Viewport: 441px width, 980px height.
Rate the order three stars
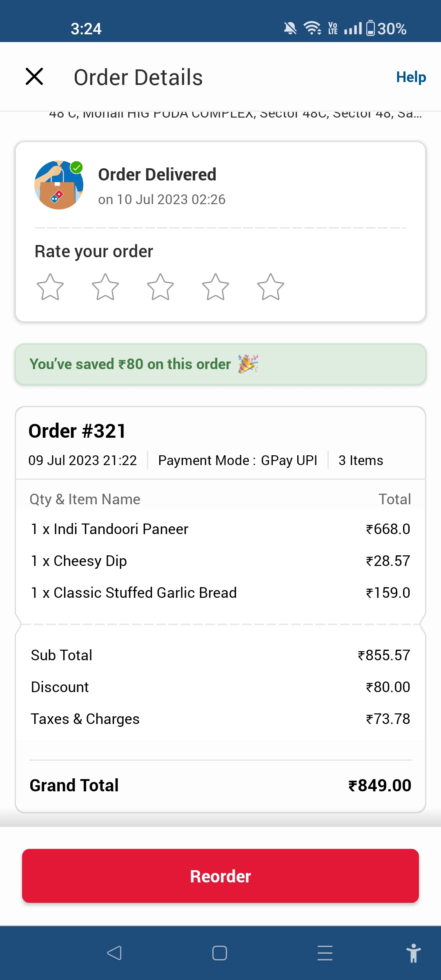point(160,287)
